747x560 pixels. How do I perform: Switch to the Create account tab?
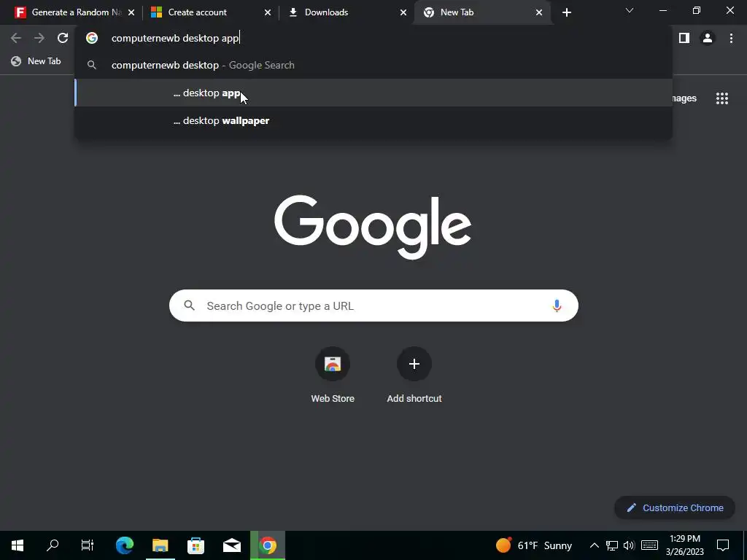210,12
